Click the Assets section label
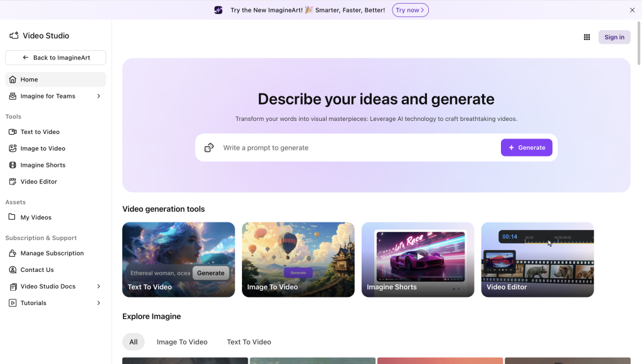This screenshot has height=364, width=642. coord(16,202)
